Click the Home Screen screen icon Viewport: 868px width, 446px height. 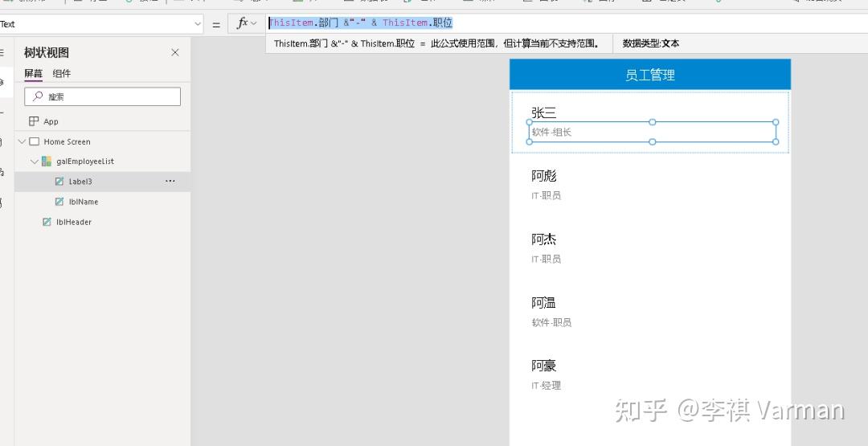34,141
